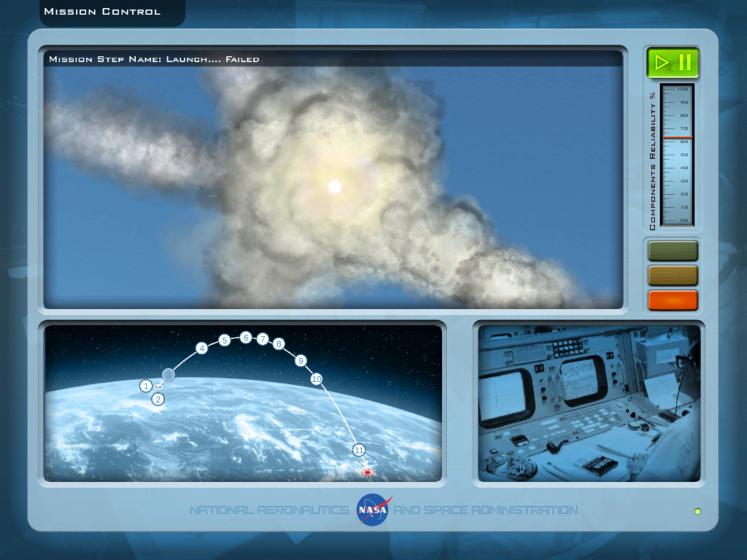The height and width of the screenshot is (560, 747).
Task: Select highlighted trajectory step marker 3
Action: point(168,374)
